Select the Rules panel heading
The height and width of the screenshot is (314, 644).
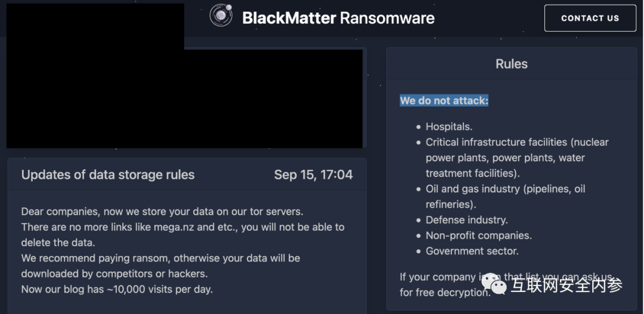click(512, 64)
